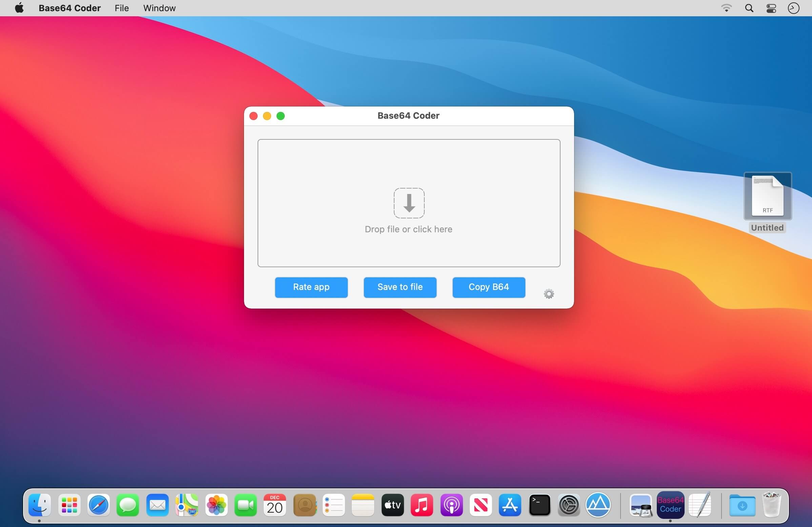Click 'Drop file or click here' text
The width and height of the screenshot is (812, 527).
click(x=408, y=229)
